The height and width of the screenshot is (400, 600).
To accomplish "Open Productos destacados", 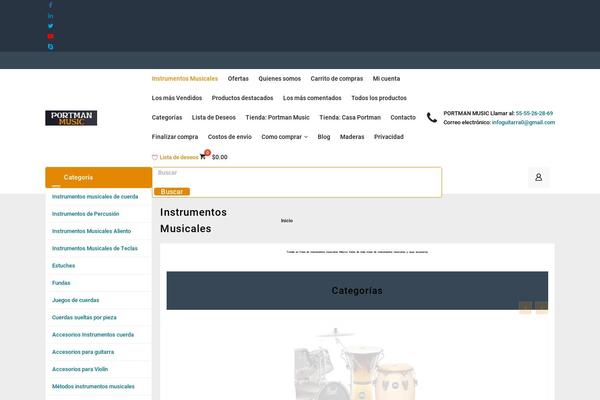I will 243,98.
